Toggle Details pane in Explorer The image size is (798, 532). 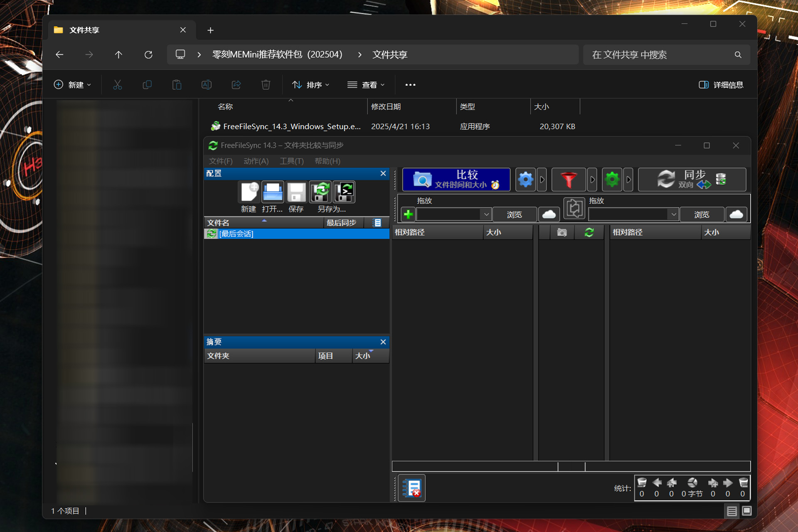tap(721, 85)
